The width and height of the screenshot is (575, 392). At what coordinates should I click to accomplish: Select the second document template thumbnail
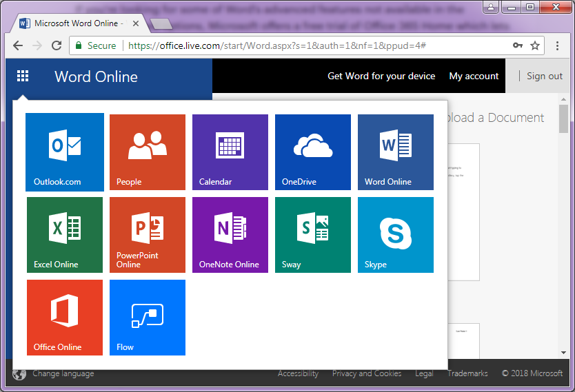tap(463, 341)
